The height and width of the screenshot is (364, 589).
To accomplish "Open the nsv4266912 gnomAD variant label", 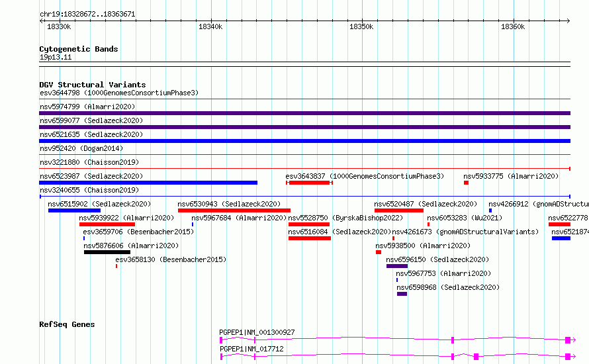I will coord(538,204).
